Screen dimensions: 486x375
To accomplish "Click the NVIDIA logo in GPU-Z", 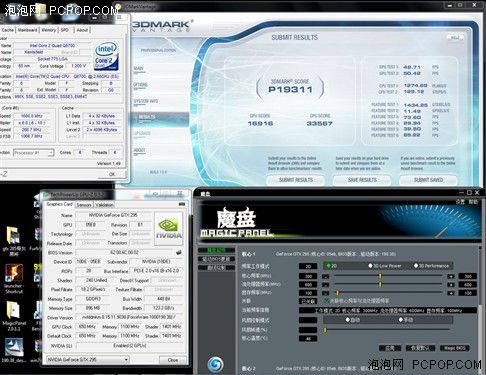I will (169, 229).
